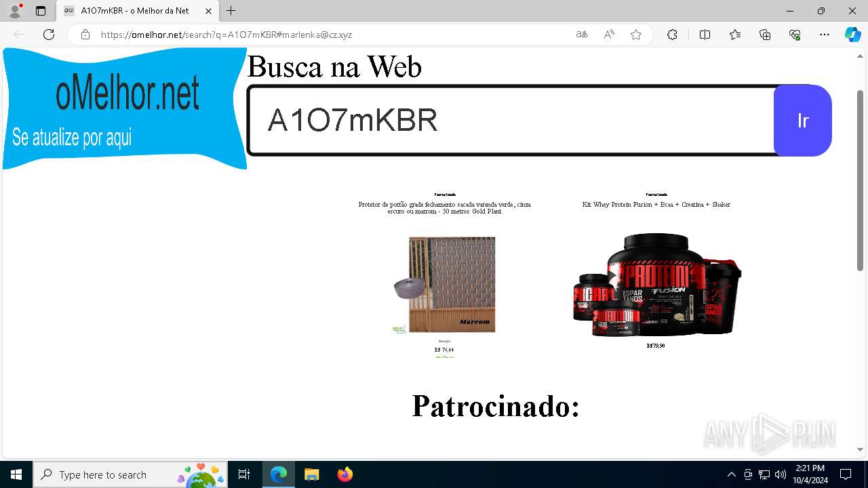Refresh the current page
The height and width of the screenshot is (488, 868).
(x=49, y=35)
